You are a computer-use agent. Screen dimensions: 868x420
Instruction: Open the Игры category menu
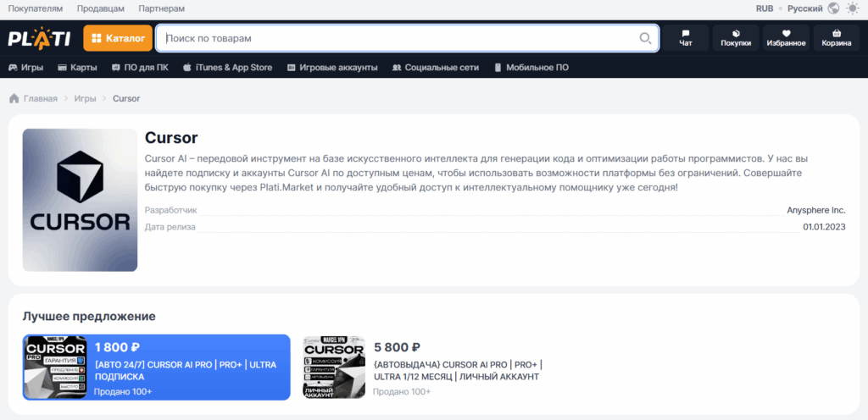pos(25,68)
